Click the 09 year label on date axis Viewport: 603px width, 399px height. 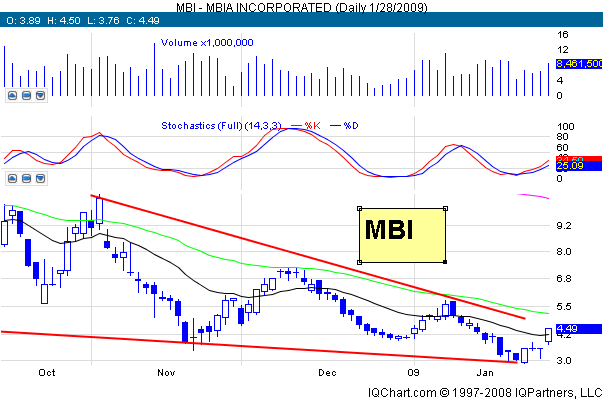tap(413, 372)
